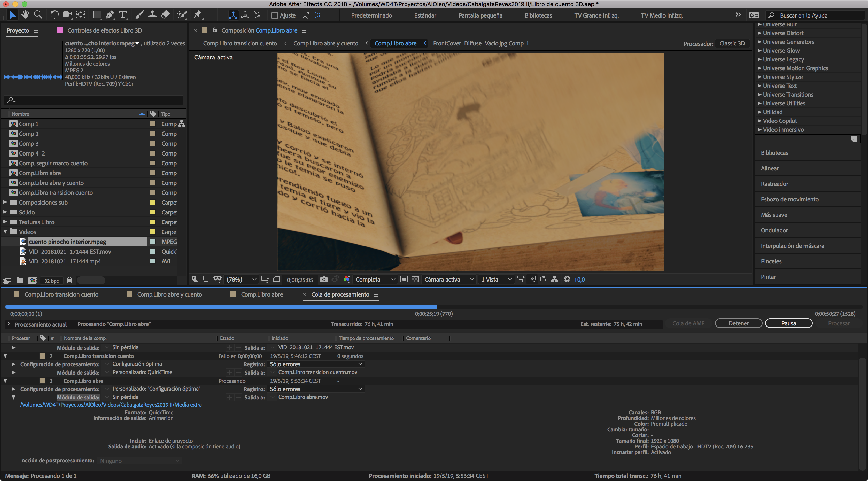Screen dimensions: 868x481
Task: Click the render queue progress bar
Action: (x=221, y=307)
